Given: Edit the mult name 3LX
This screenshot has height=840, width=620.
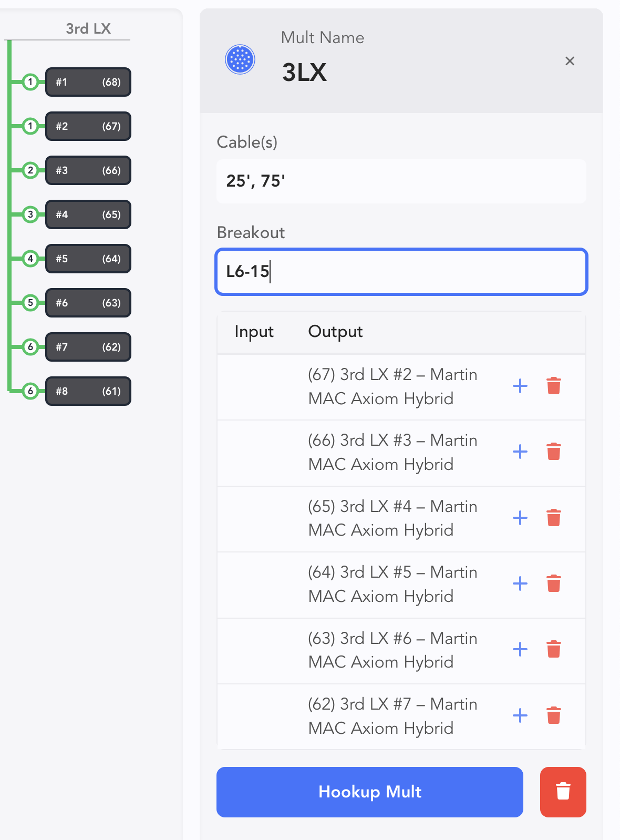Looking at the screenshot, I should tap(304, 72).
